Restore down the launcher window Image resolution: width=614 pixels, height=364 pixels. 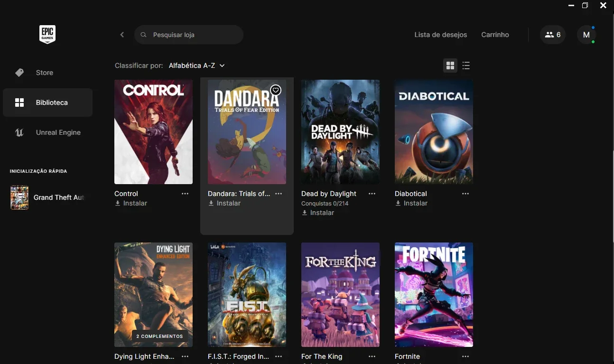pyautogui.click(x=586, y=6)
